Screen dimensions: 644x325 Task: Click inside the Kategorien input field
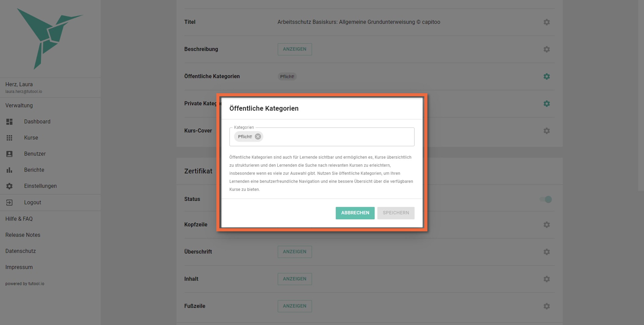click(338, 137)
